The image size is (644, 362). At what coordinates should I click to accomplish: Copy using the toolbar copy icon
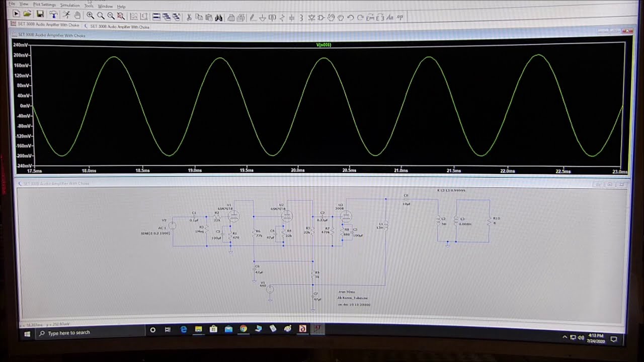(199, 17)
